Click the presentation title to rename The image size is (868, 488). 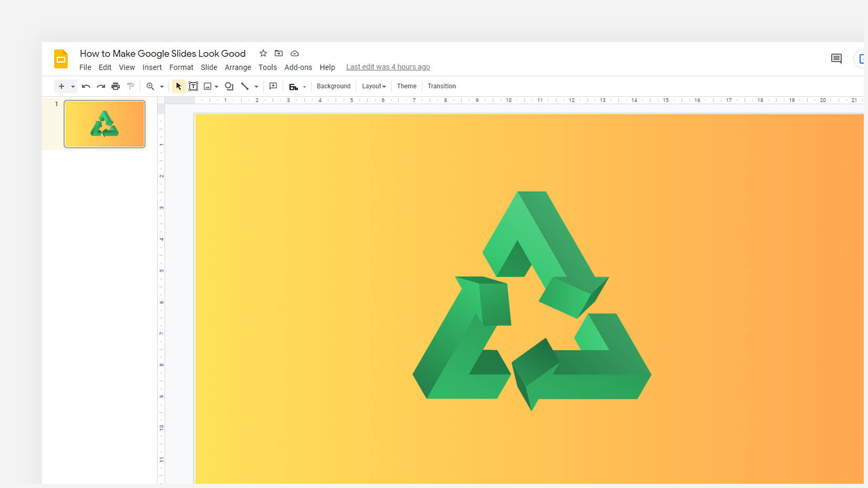coord(163,53)
